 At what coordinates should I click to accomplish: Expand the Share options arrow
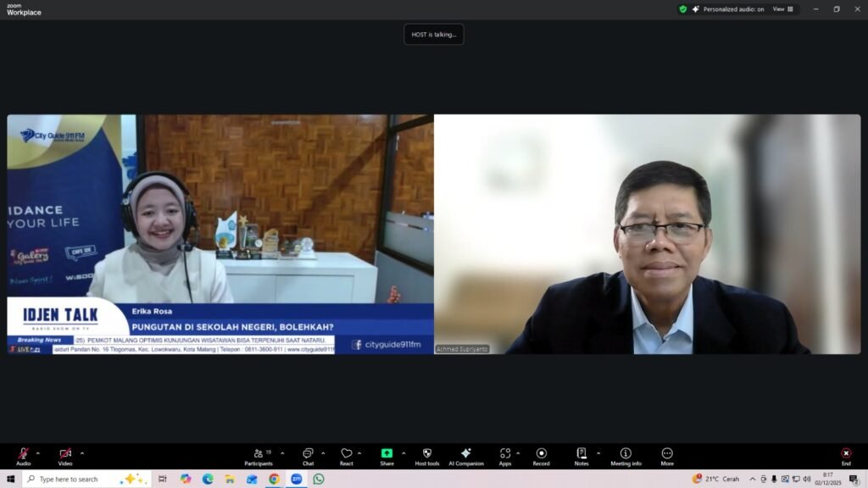point(403,453)
